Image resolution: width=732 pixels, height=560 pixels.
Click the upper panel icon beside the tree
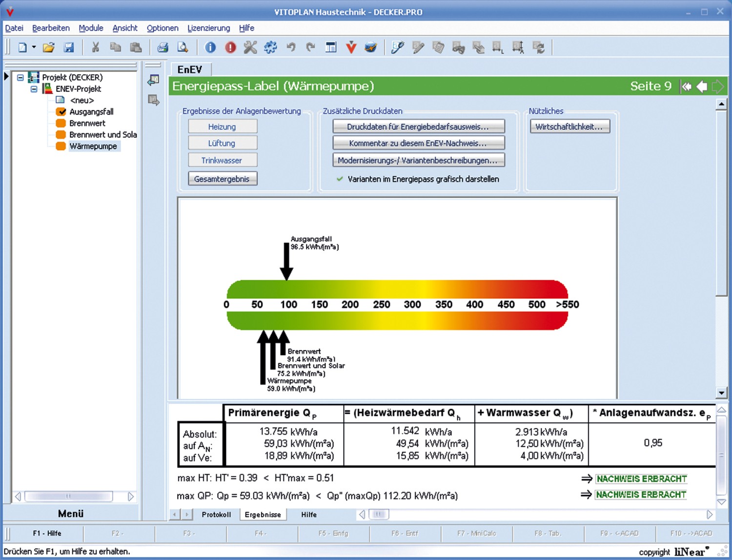(153, 81)
